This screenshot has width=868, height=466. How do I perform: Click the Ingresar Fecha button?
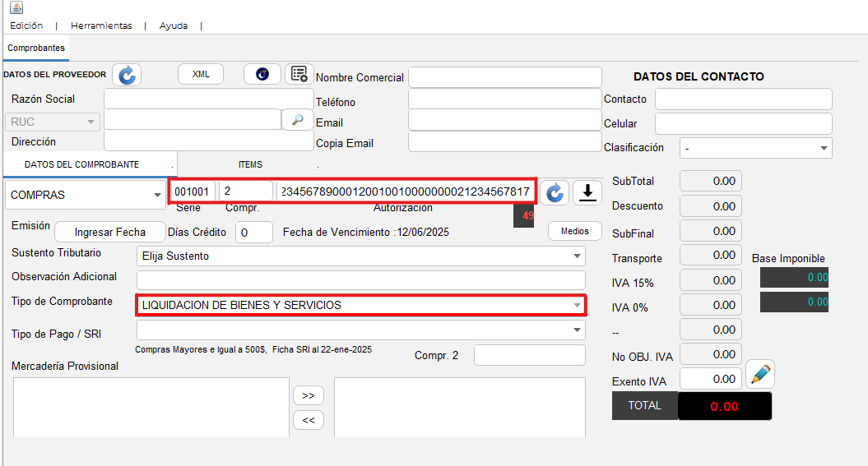coord(110,232)
